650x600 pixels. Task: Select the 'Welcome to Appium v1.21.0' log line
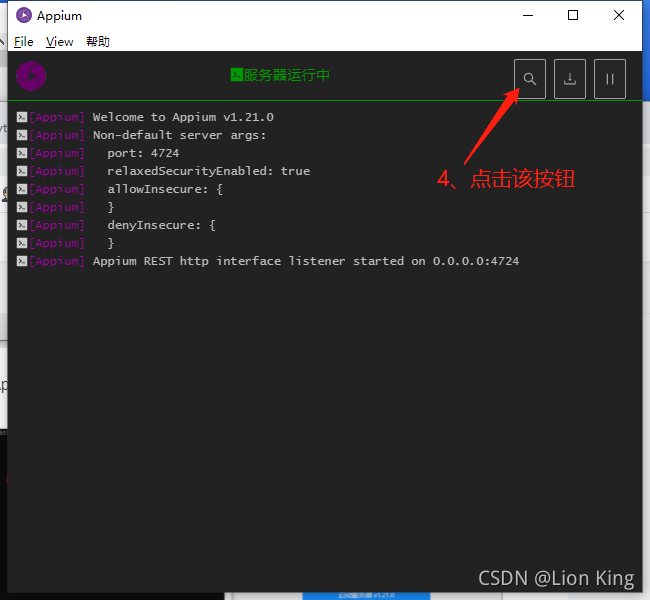[183, 117]
